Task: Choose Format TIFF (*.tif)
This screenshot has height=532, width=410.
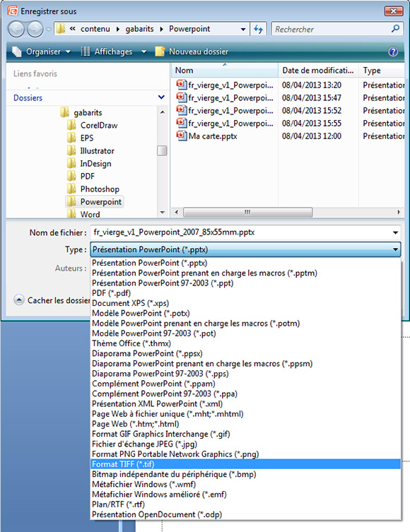Action: (245, 464)
